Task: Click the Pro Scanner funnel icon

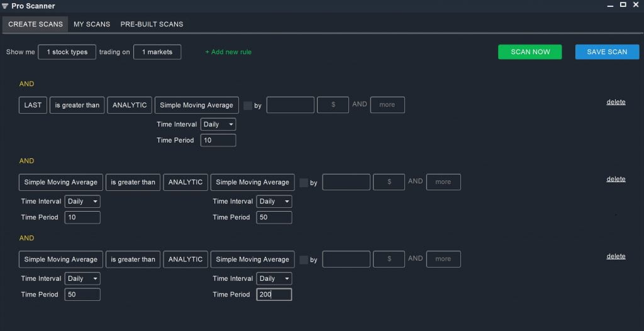Action: (5, 6)
